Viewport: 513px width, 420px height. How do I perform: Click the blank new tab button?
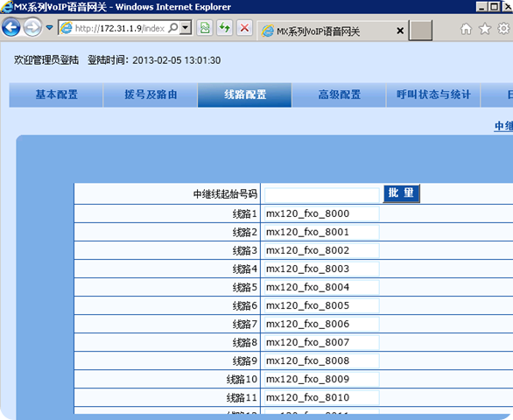(420, 31)
